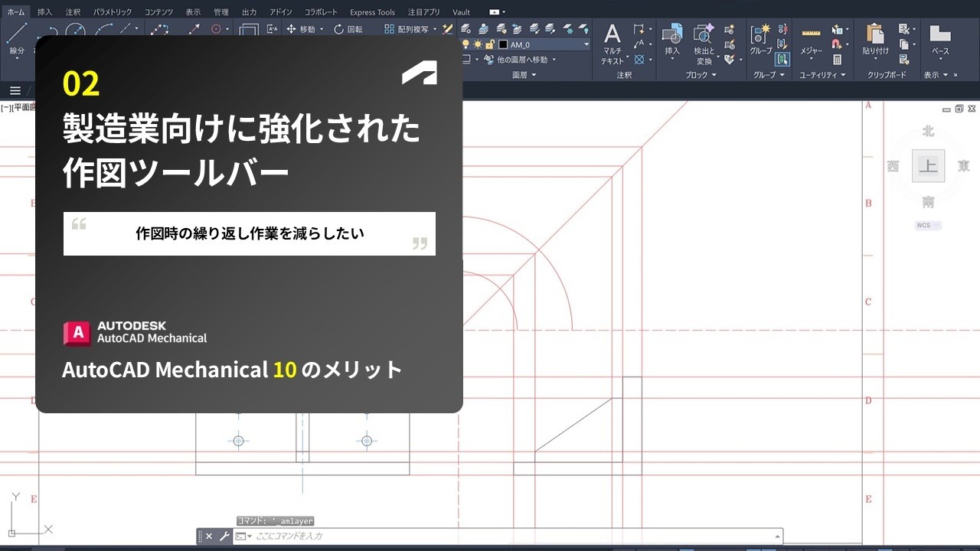Image resolution: width=980 pixels, height=551 pixels.
Task: Click the copy icon in クリップボード panel
Action: point(903,44)
